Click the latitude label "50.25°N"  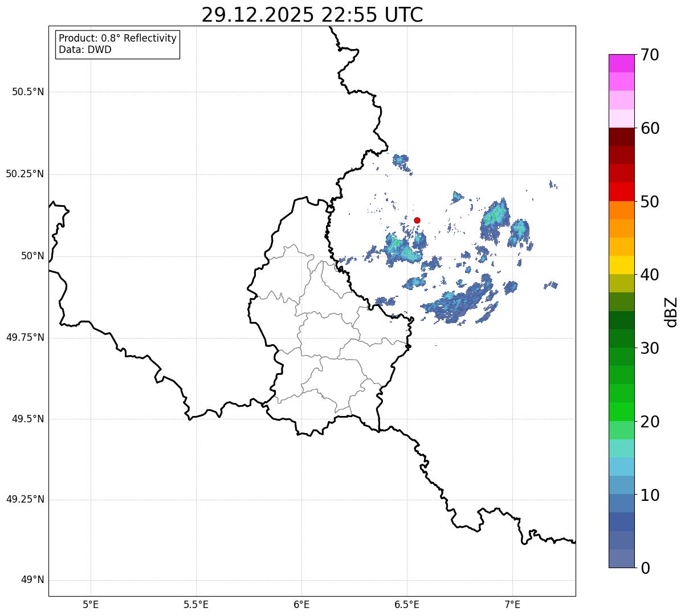(x=25, y=174)
